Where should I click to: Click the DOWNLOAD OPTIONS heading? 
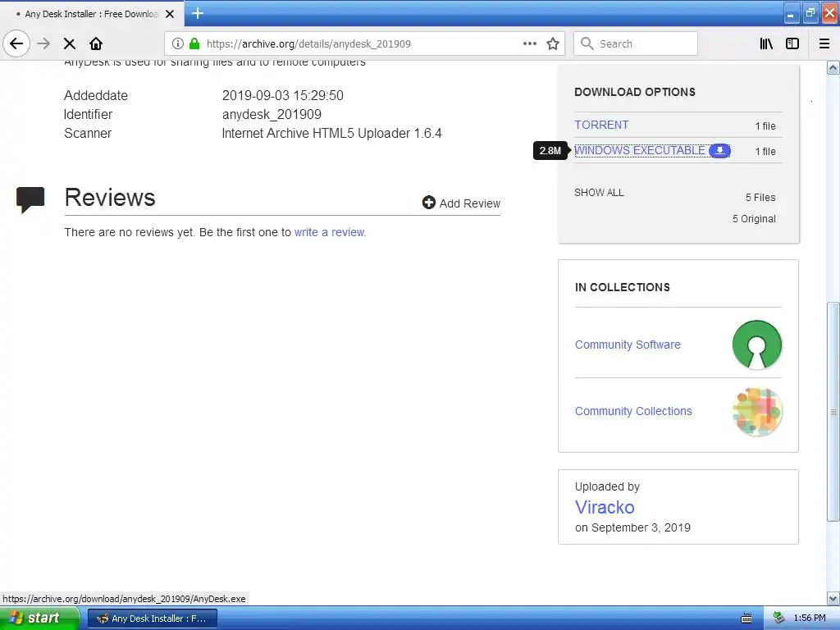pos(635,92)
